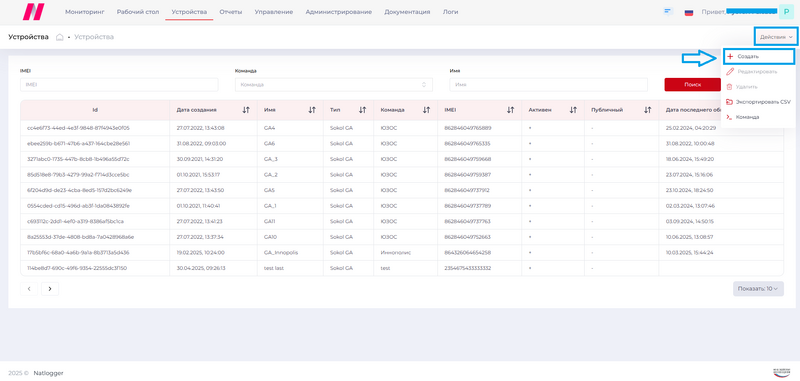Open the Действия dropdown
This screenshot has width=800, height=381.
776,37
